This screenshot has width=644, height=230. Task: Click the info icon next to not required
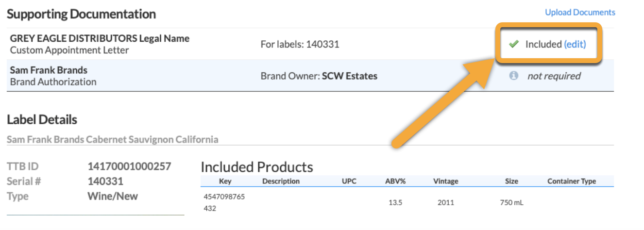[x=514, y=76]
